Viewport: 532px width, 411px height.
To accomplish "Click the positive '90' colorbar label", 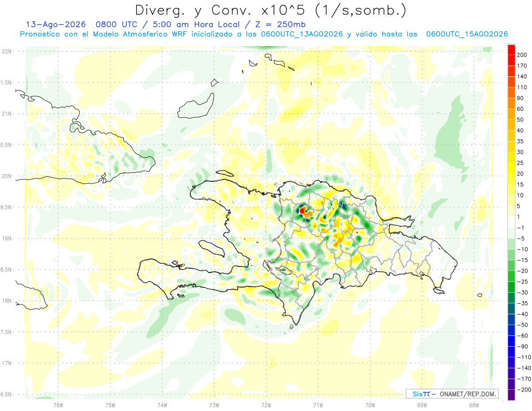I will [x=521, y=98].
